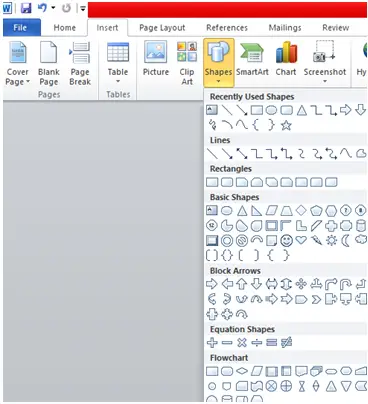Select the Insert tab

point(107,28)
